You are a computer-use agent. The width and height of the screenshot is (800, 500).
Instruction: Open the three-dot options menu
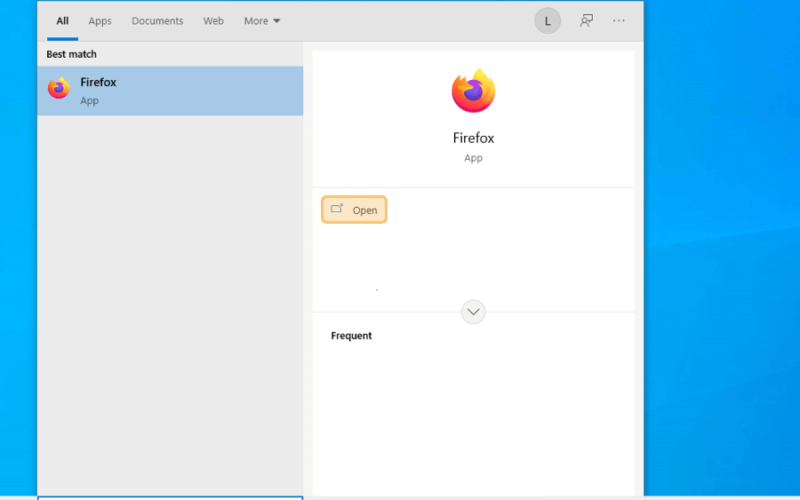[x=619, y=20]
